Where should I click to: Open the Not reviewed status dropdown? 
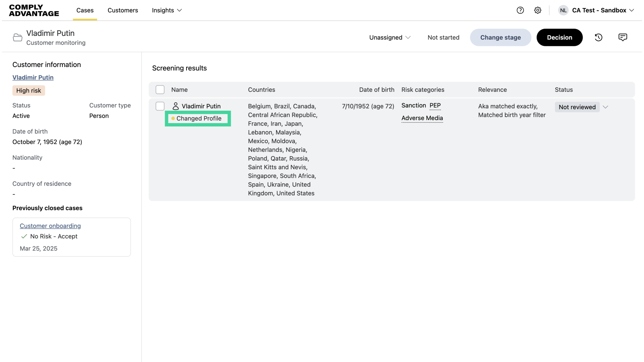pos(582,107)
